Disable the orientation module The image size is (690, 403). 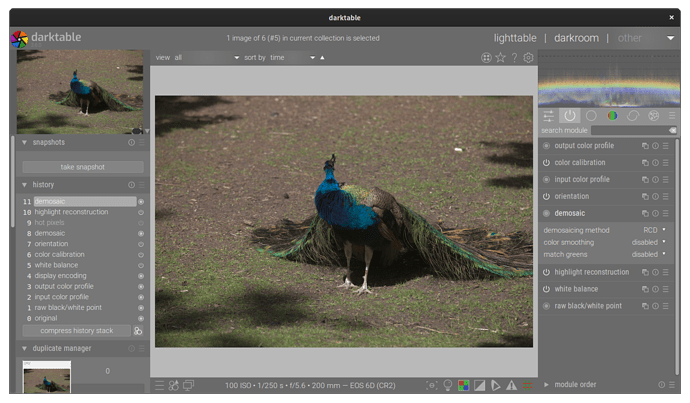point(546,196)
